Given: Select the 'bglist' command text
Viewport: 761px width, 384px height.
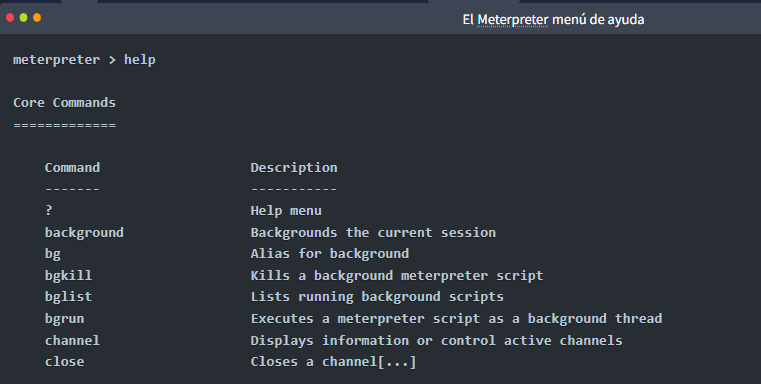Looking at the screenshot, I should (x=68, y=297).
